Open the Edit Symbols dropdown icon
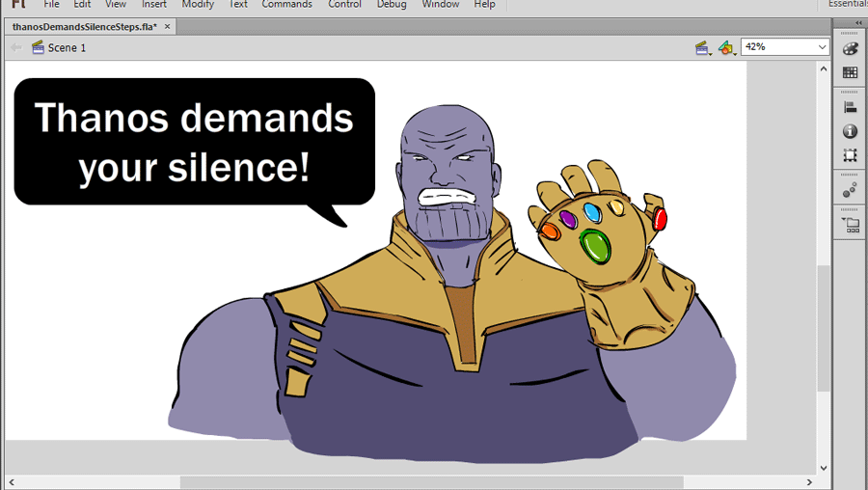The image size is (868, 490). pyautogui.click(x=727, y=48)
